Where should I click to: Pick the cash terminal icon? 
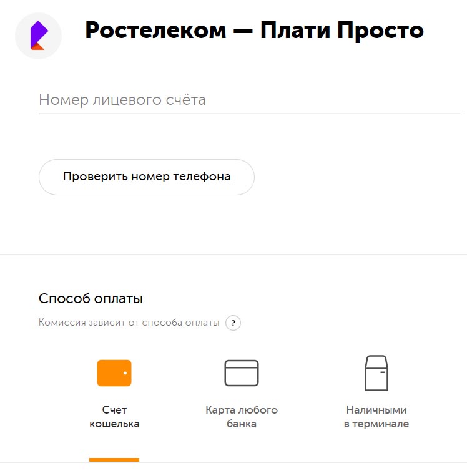click(376, 373)
